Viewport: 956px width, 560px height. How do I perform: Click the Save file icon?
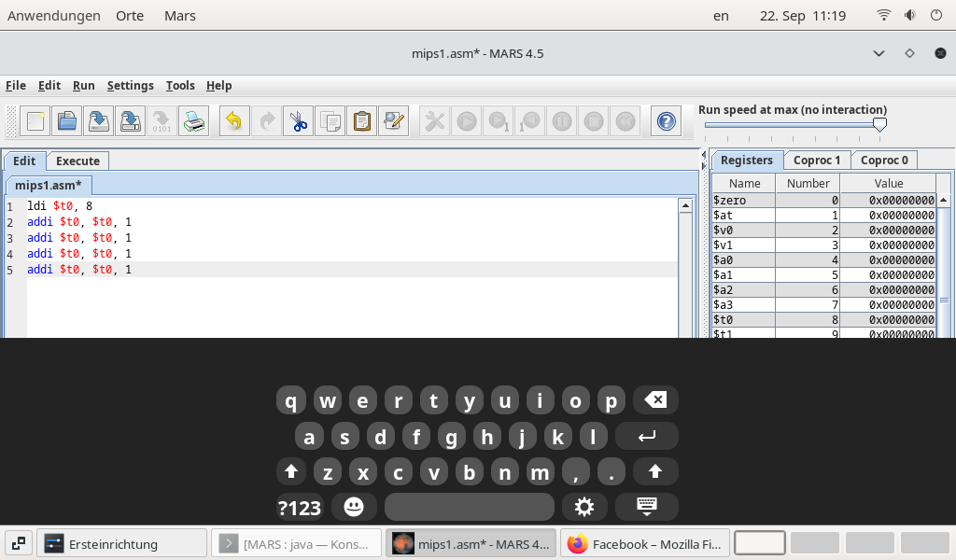98,120
